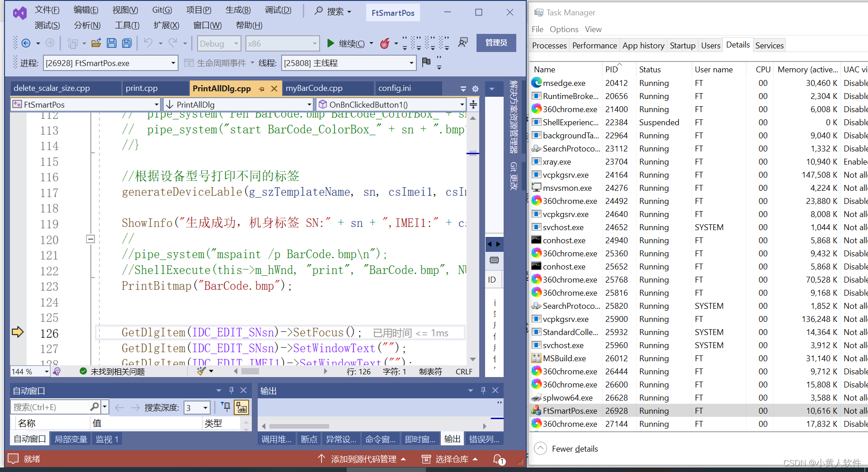Switch to the 断点 tab

tap(309, 439)
